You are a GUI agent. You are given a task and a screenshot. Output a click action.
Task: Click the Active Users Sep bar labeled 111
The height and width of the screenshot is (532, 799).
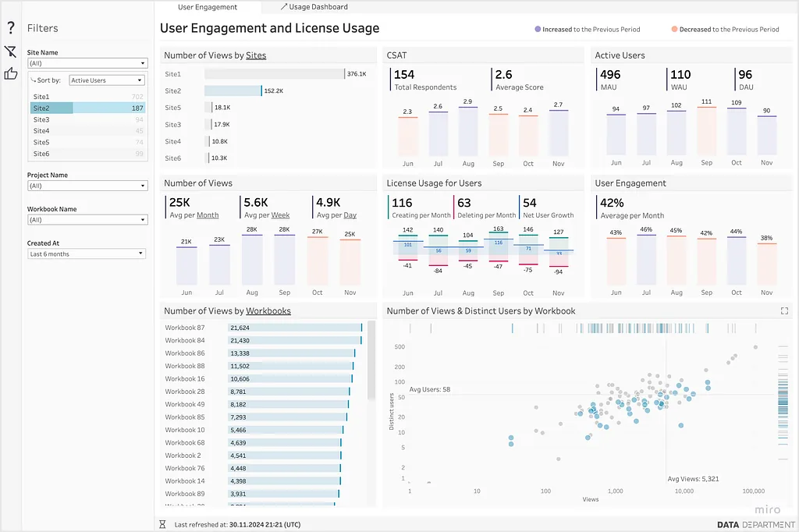[x=706, y=130]
